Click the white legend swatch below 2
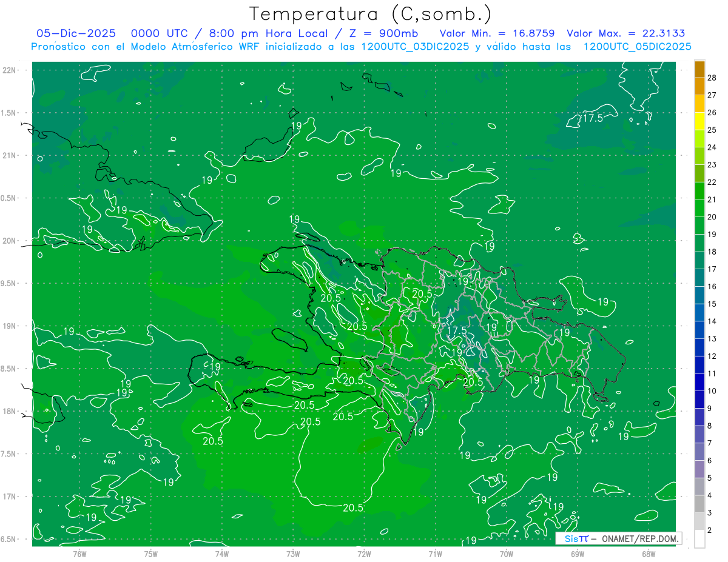 699,539
